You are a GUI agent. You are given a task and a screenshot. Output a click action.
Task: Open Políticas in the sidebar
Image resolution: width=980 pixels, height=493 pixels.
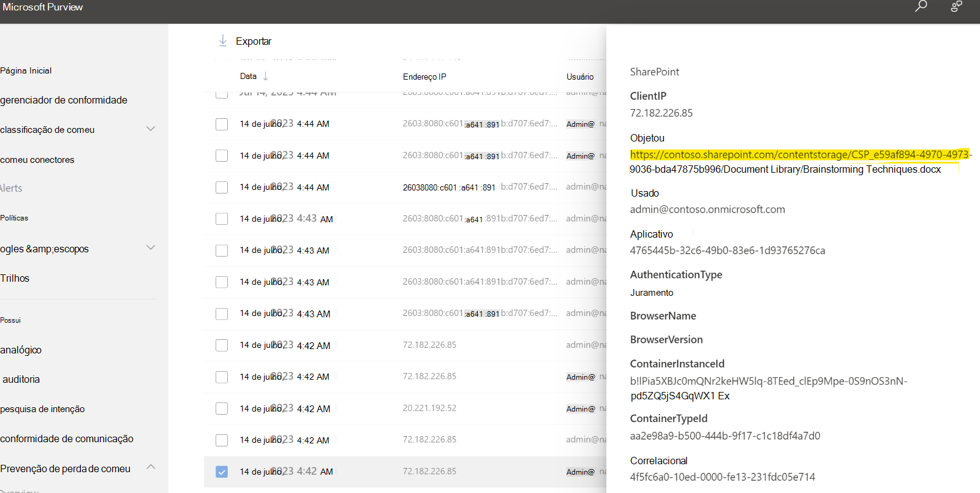coord(14,218)
